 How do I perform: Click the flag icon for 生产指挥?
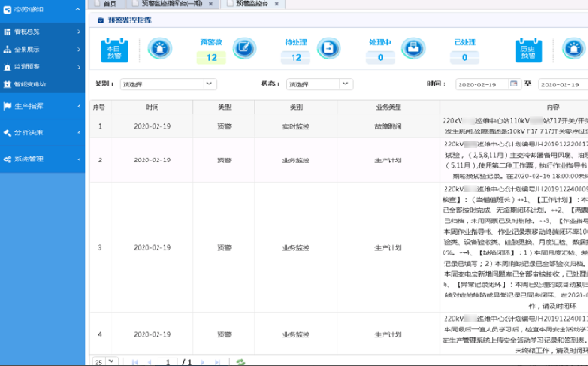click(8, 106)
